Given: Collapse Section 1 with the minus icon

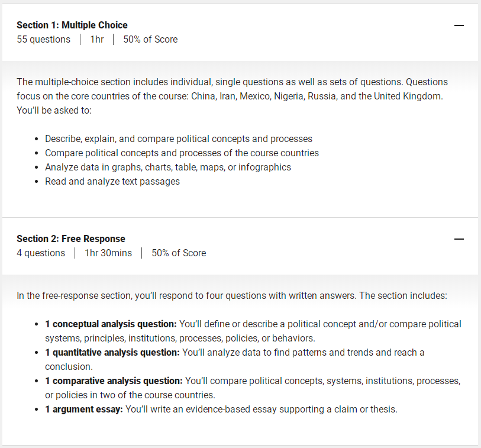Looking at the screenshot, I should (459, 25).
